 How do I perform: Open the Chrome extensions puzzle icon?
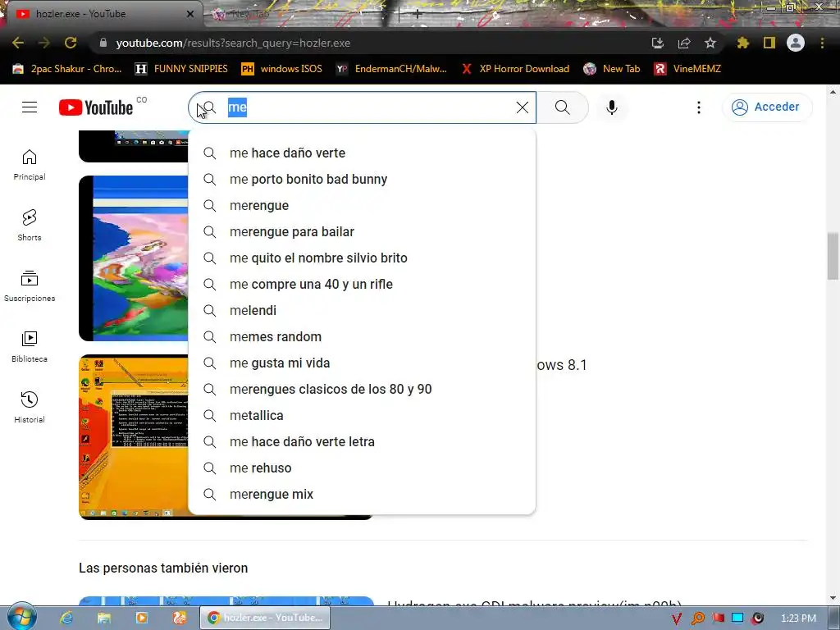[x=742, y=43]
